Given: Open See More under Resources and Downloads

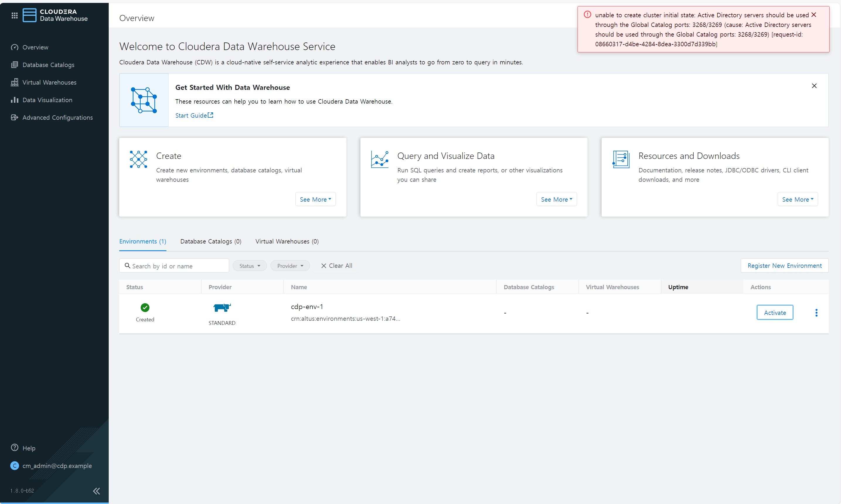Looking at the screenshot, I should tap(797, 199).
